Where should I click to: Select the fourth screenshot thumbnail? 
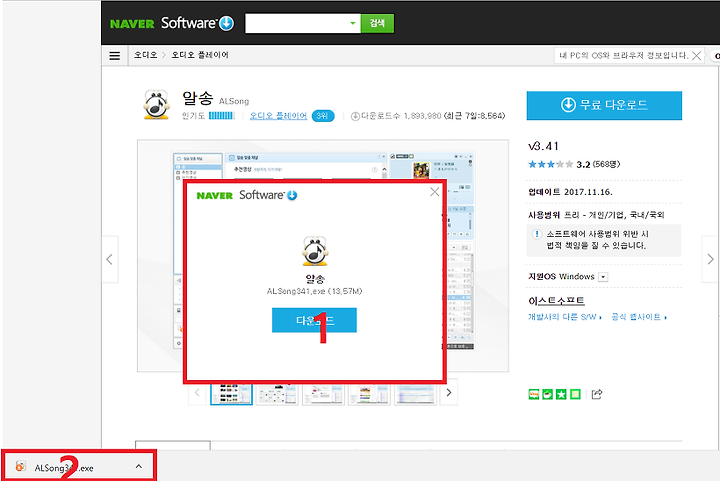pyautogui.click(x=369, y=393)
